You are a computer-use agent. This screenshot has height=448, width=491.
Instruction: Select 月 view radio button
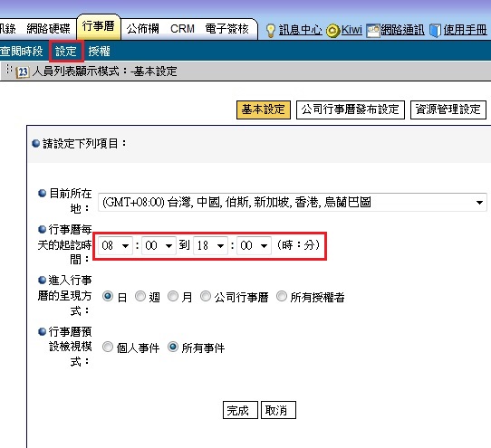coord(173,296)
